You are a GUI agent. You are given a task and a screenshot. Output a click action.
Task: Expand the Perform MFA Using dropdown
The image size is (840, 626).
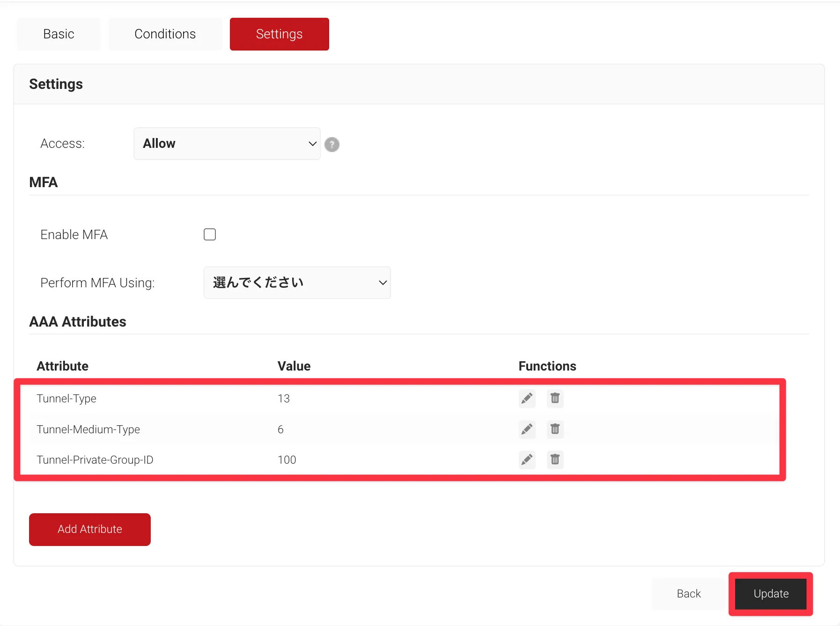coord(297,283)
